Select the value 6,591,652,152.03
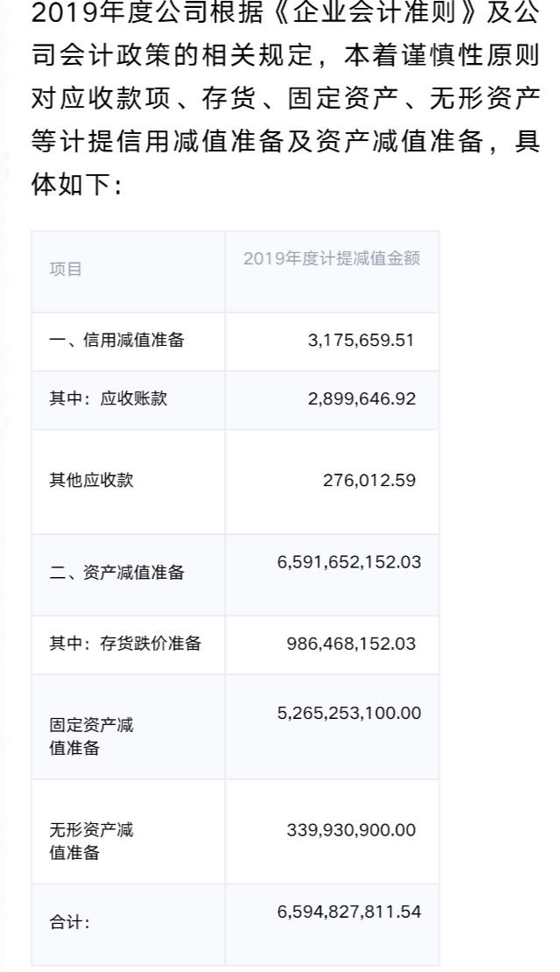 pyautogui.click(x=349, y=561)
